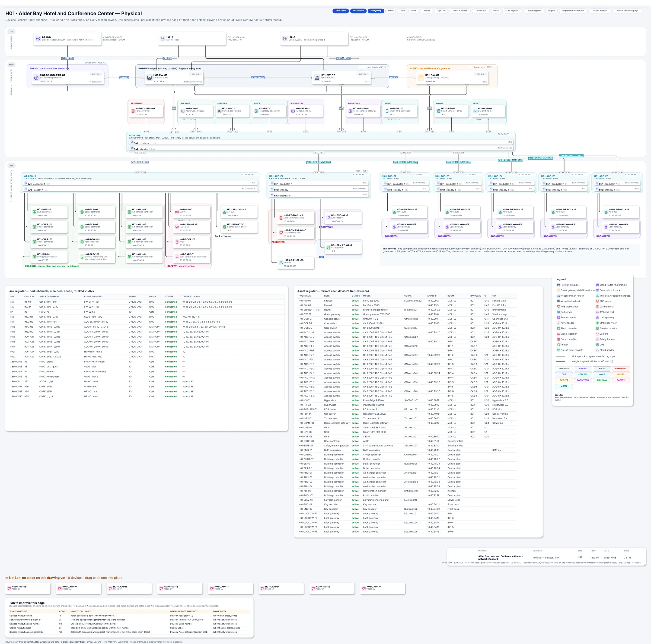Select the H01-FW-02 firewall icon
The image size is (651, 644).
pyautogui.click(x=317, y=78)
